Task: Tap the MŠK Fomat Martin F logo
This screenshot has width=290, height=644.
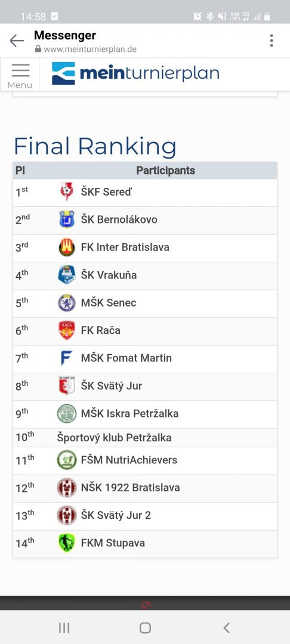Action: point(67,358)
